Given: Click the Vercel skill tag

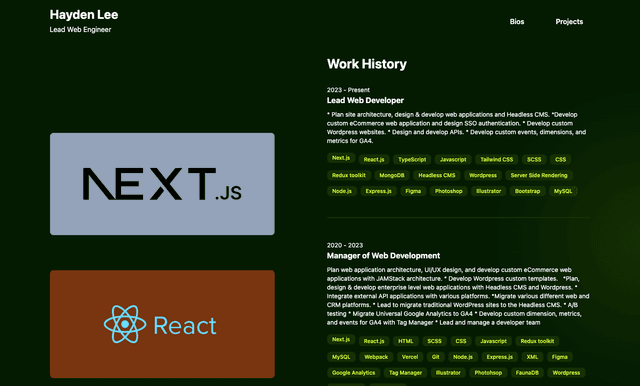Looking at the screenshot, I should click(409, 357).
